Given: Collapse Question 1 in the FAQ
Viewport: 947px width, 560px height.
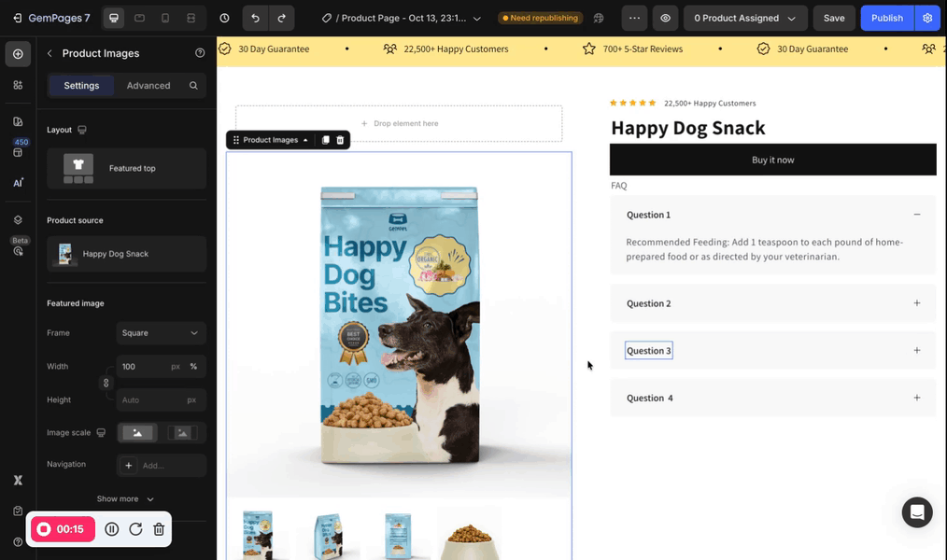Looking at the screenshot, I should click(x=917, y=214).
